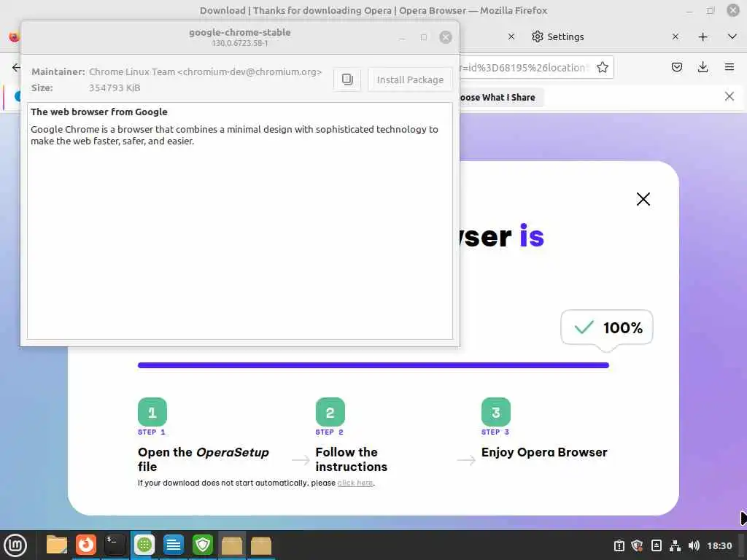Screen dimensions: 747x560
Task: Open the Files folder in taskbar
Action: pyautogui.click(x=56, y=545)
